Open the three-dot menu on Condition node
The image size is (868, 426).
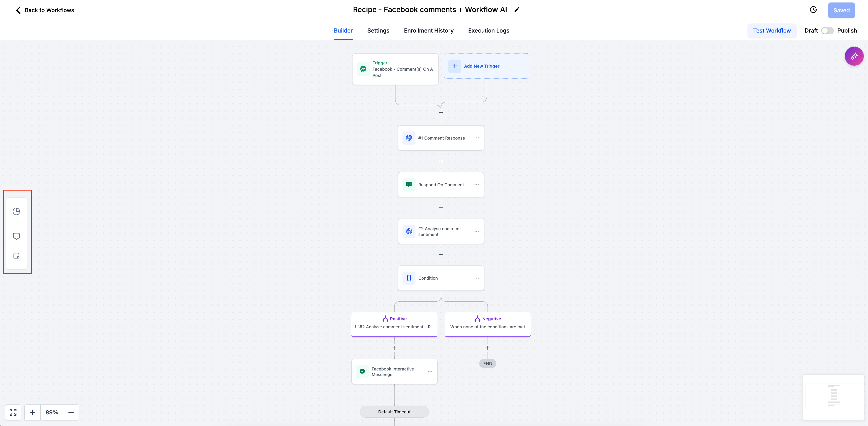tap(476, 278)
